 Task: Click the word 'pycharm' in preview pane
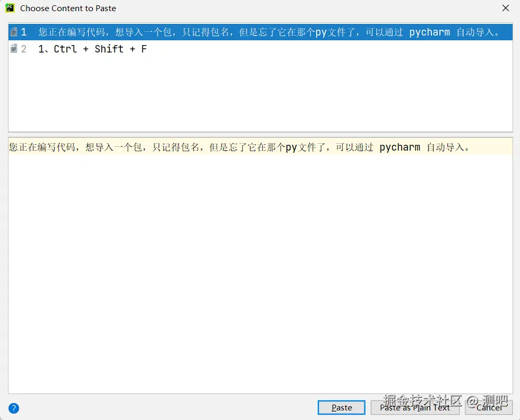[x=400, y=147]
